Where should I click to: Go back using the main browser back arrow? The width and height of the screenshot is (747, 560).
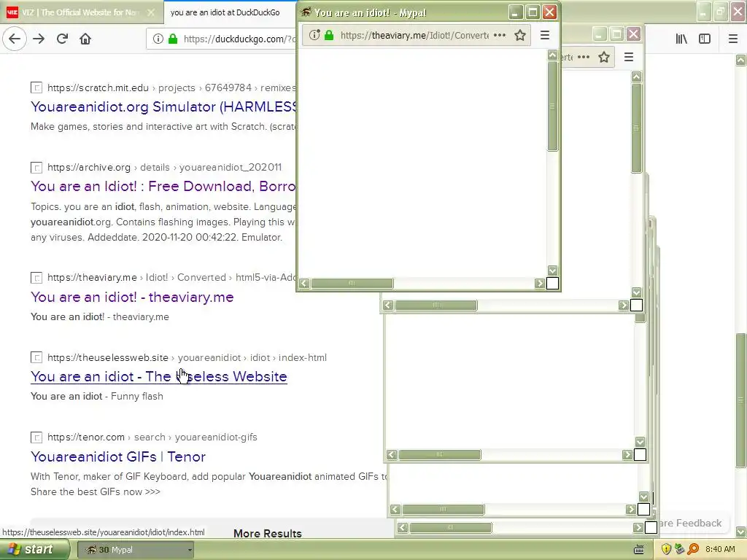point(15,39)
